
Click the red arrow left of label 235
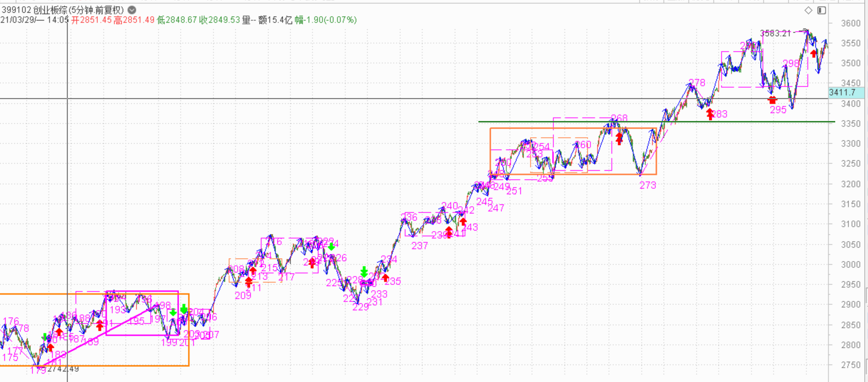tap(385, 278)
